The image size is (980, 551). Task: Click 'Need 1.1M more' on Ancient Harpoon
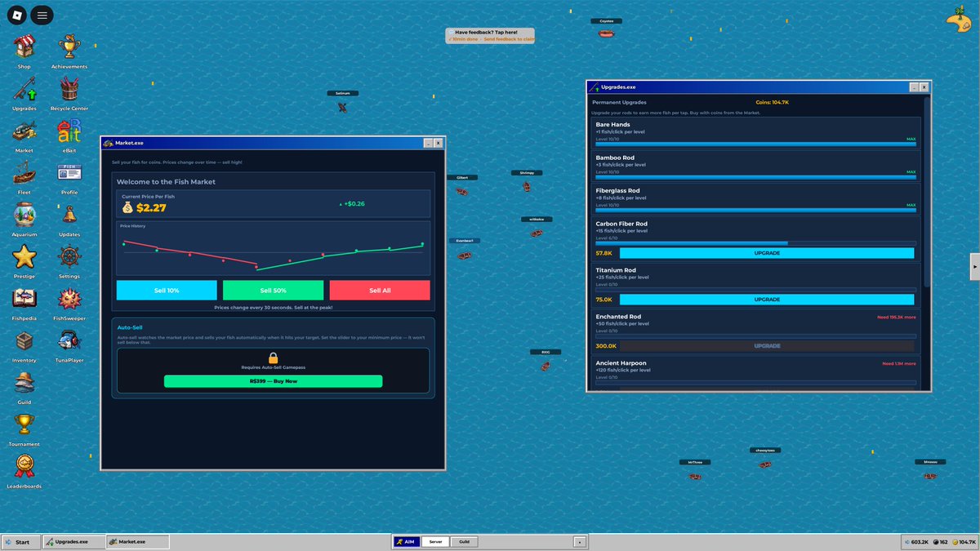[x=899, y=363]
